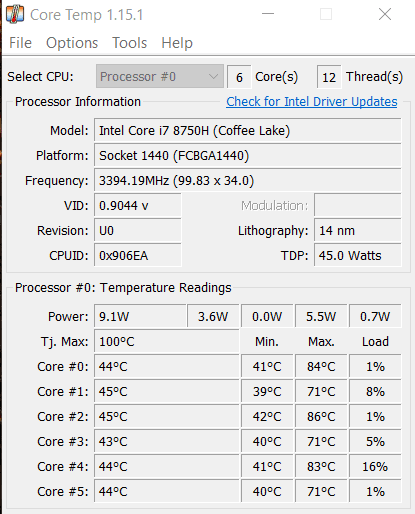Click the Power reading 0.0W
Image resolution: width=415 pixels, height=514 pixels.
[x=267, y=316]
